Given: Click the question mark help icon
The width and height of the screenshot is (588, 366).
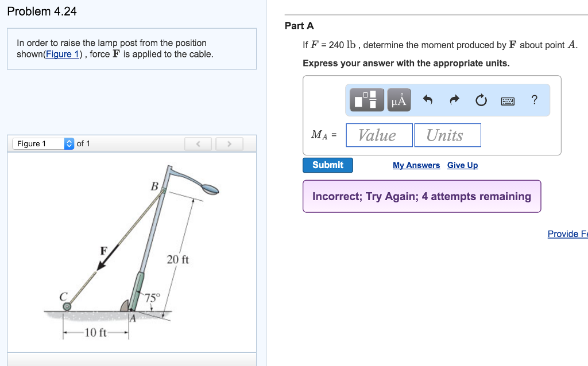Looking at the screenshot, I should coord(534,100).
